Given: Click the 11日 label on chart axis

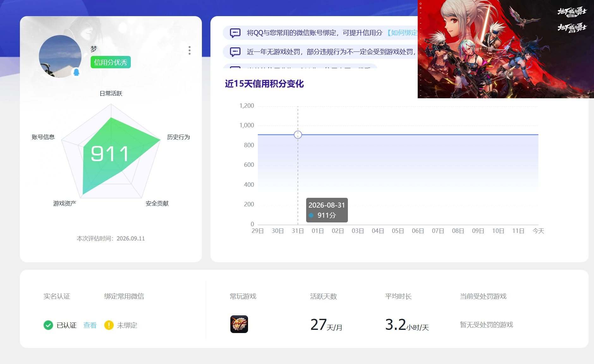Looking at the screenshot, I should click(x=518, y=231).
